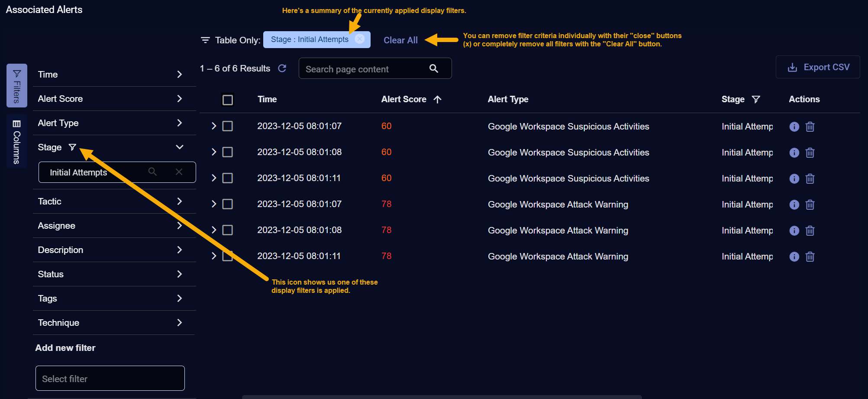
Task: Check the first alert row checkbox
Action: click(227, 126)
